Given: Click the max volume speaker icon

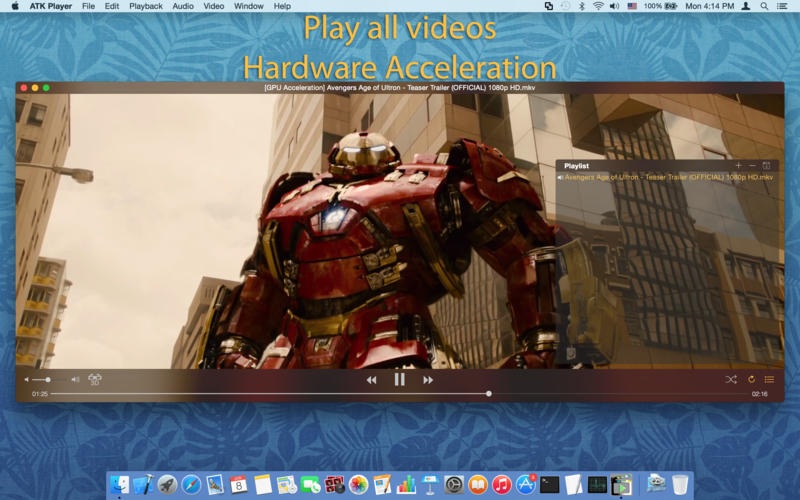Looking at the screenshot, I should tap(75, 380).
